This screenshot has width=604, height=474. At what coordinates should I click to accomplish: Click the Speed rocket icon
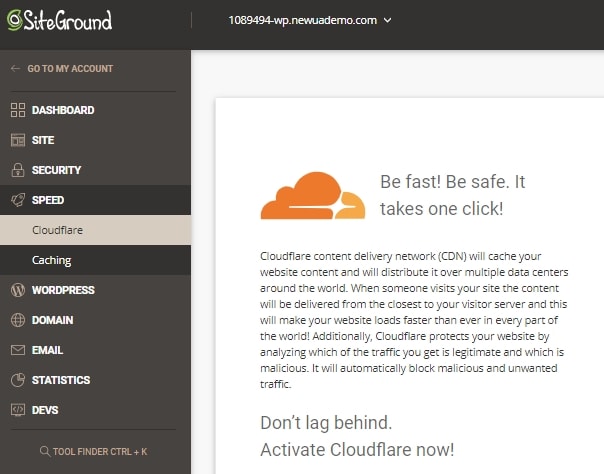18,200
